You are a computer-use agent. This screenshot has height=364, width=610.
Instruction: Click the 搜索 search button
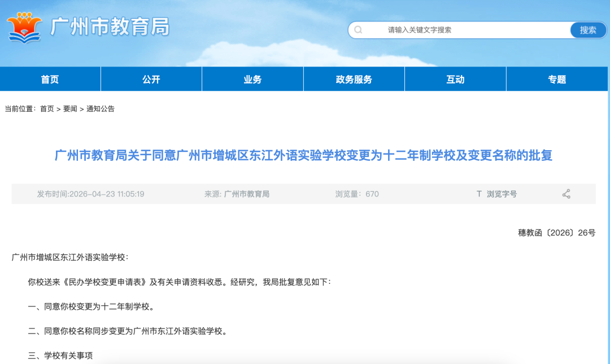coord(587,30)
